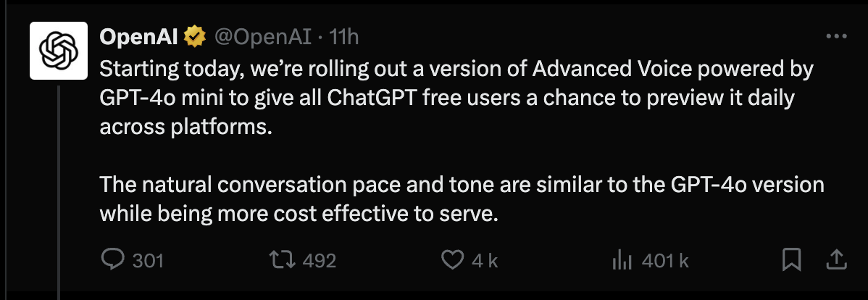Screen dimensions: 868x300
Task: Click the 301 replies count
Action: coord(148,260)
